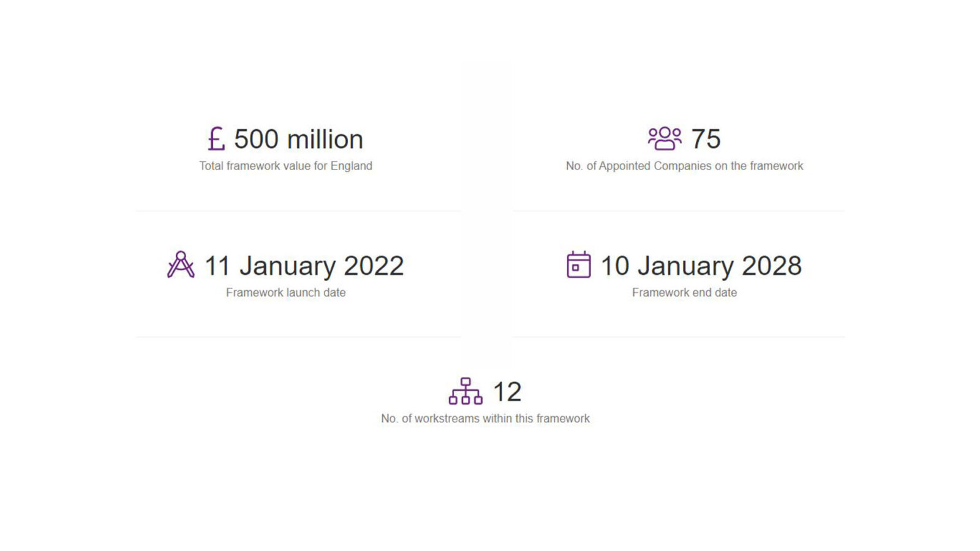This screenshot has width=980, height=551.
Task: Click the "10 January 2028" date
Action: click(x=701, y=266)
